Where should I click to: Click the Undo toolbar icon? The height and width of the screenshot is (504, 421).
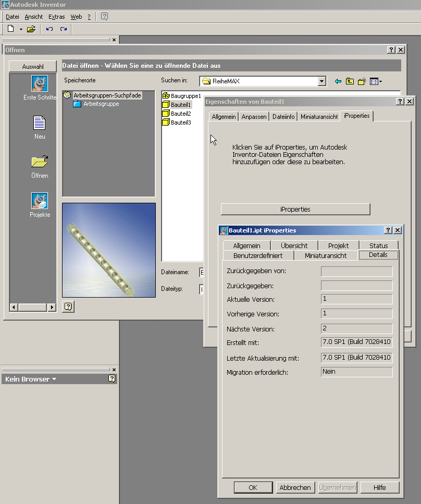49,29
